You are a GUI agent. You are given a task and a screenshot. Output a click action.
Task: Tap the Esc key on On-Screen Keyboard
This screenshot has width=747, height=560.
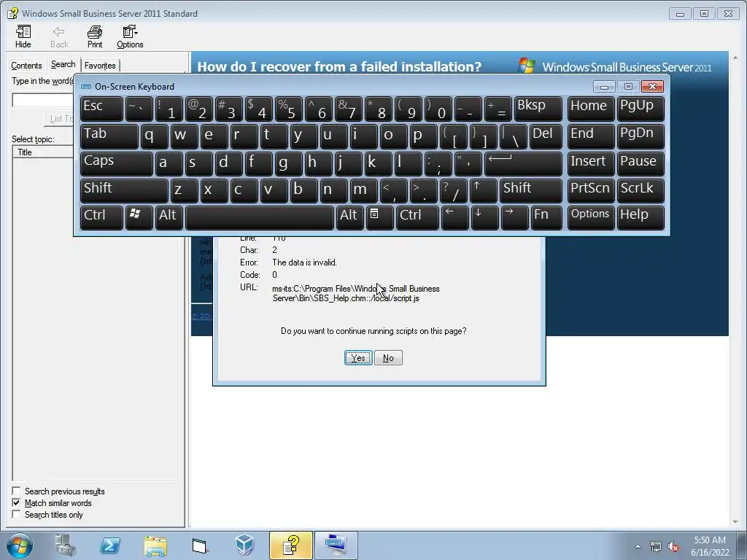(x=101, y=109)
